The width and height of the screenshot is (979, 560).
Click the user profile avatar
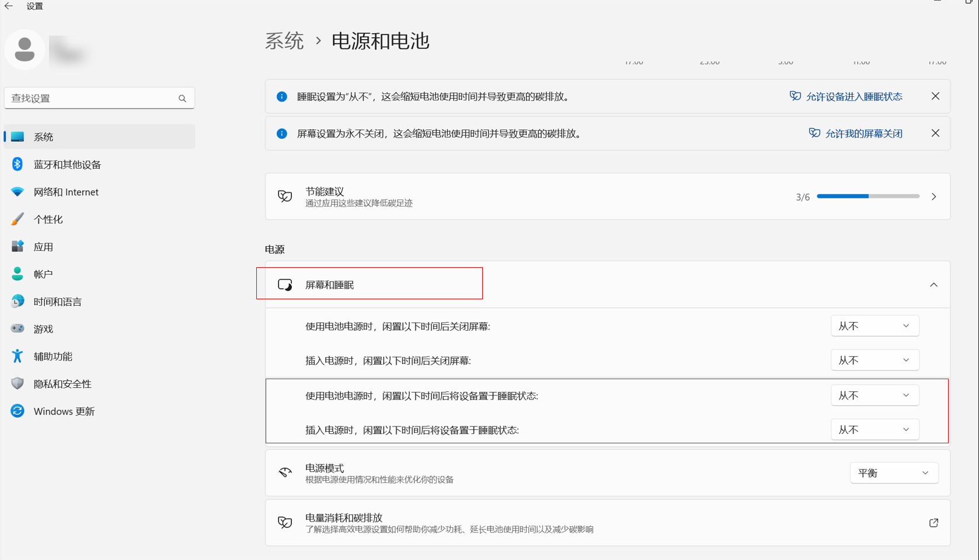[25, 50]
